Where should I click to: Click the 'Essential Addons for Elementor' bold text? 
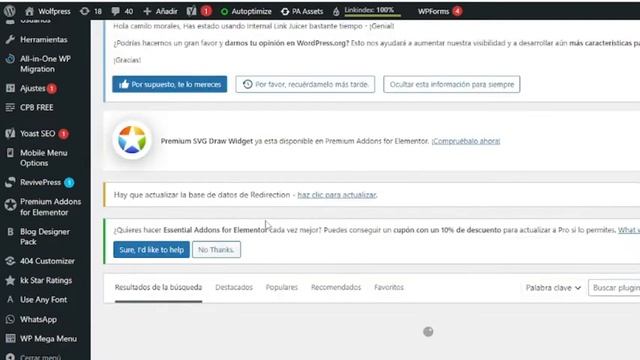215,230
